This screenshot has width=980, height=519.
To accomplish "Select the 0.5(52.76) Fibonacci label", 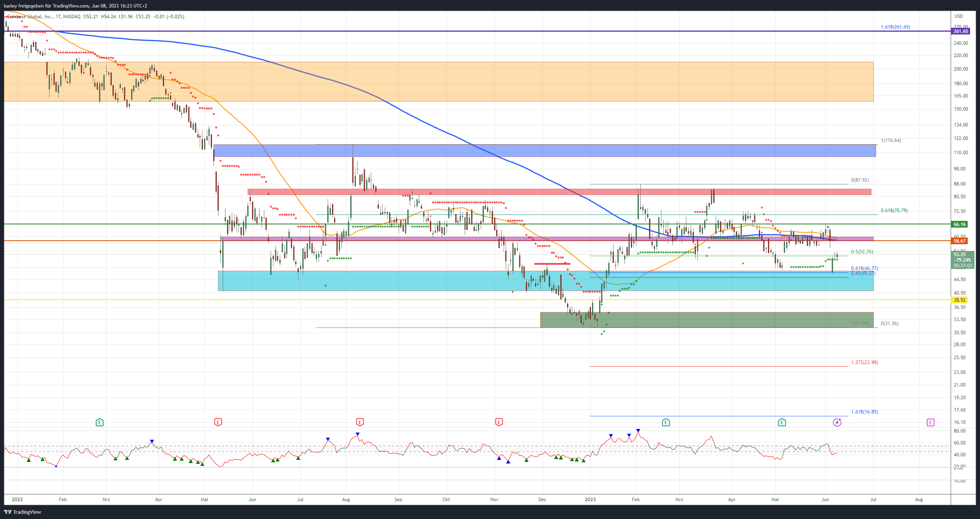I will tap(862, 252).
